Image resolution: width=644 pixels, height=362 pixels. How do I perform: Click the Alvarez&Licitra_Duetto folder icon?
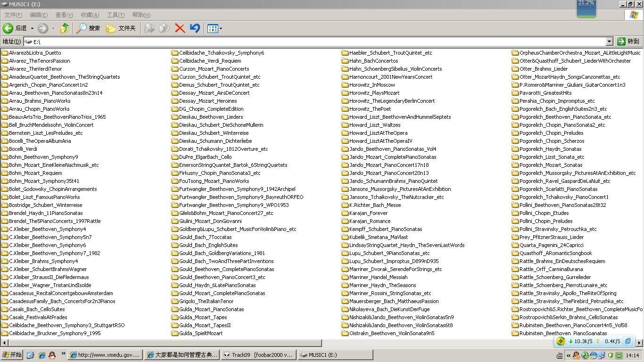tap(5, 53)
